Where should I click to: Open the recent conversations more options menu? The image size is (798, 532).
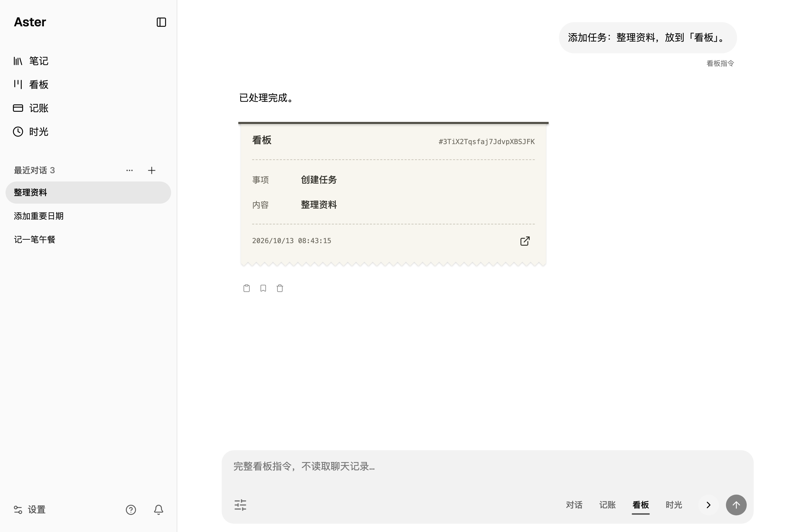130,170
